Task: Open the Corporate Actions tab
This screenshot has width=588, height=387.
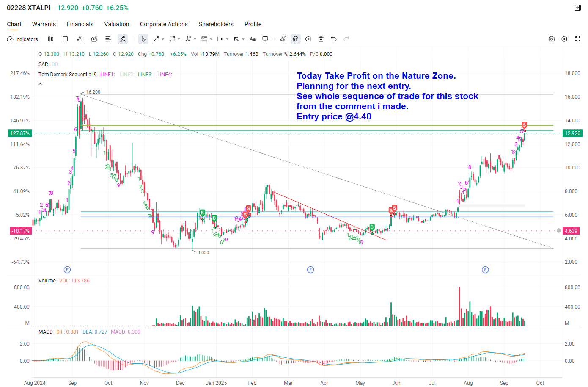Action: [x=164, y=24]
